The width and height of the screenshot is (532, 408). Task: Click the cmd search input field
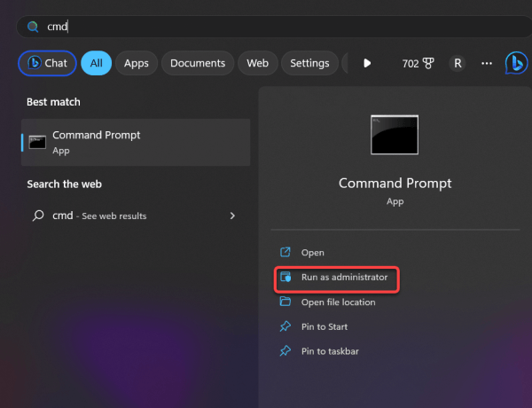274,27
